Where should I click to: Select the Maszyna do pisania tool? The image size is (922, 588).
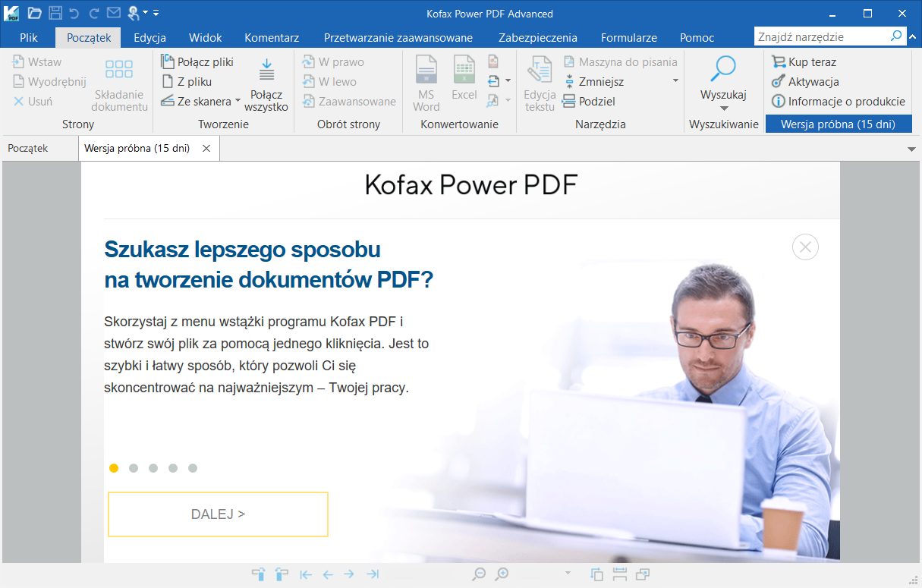[620, 62]
